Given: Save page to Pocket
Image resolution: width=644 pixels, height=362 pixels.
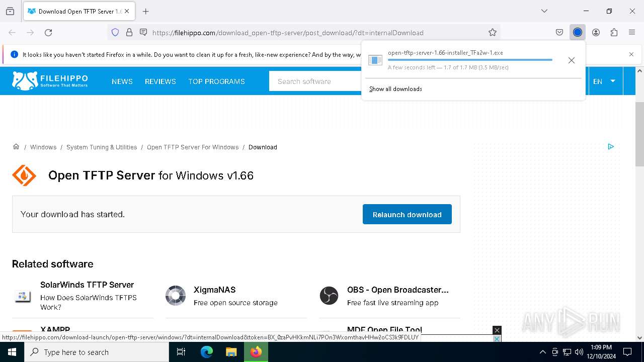Looking at the screenshot, I should point(559,33).
